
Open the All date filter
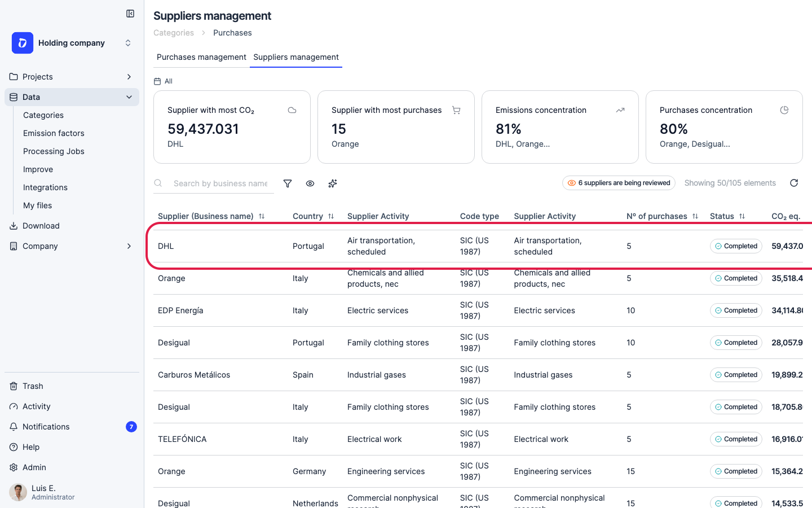(164, 81)
